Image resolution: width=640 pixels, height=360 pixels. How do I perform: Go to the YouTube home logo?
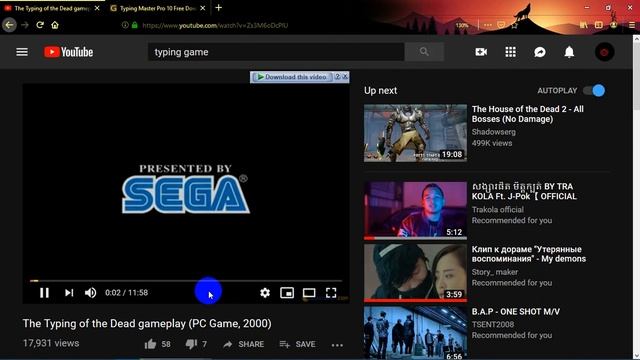pyautogui.click(x=69, y=52)
